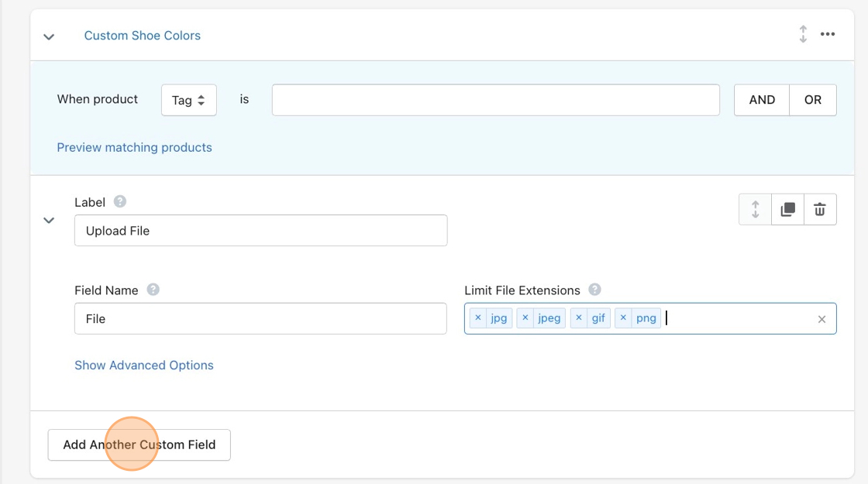
Task: Remove the jpeg extension tag
Action: point(525,318)
